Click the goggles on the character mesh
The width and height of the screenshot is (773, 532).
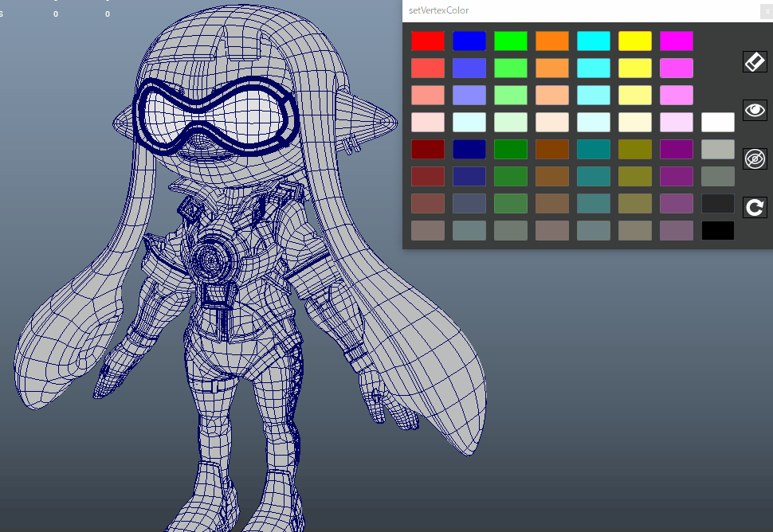click(x=215, y=115)
